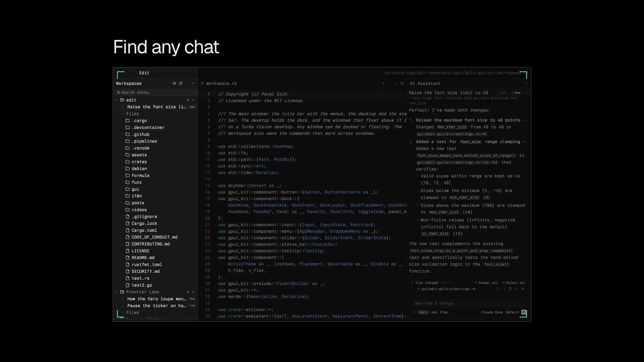Add attachment with plus icon beside Agent
644x362 pixels.
point(414,312)
